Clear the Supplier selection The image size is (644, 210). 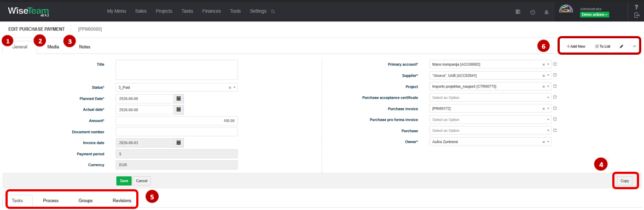[x=543, y=75]
